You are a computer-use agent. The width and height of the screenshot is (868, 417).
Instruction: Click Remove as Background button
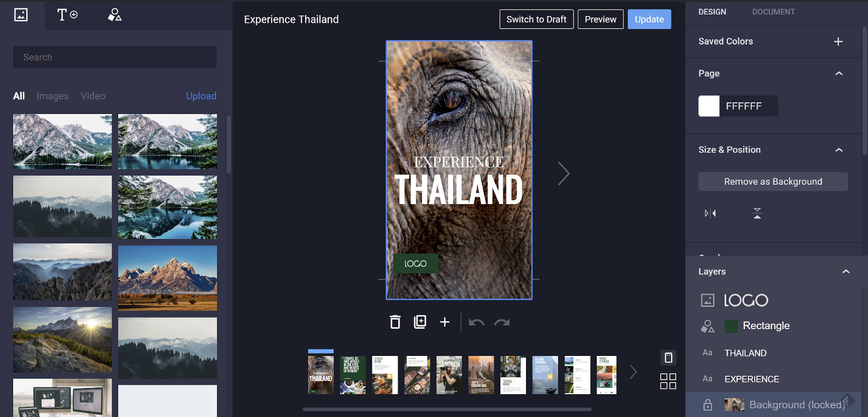coord(773,181)
